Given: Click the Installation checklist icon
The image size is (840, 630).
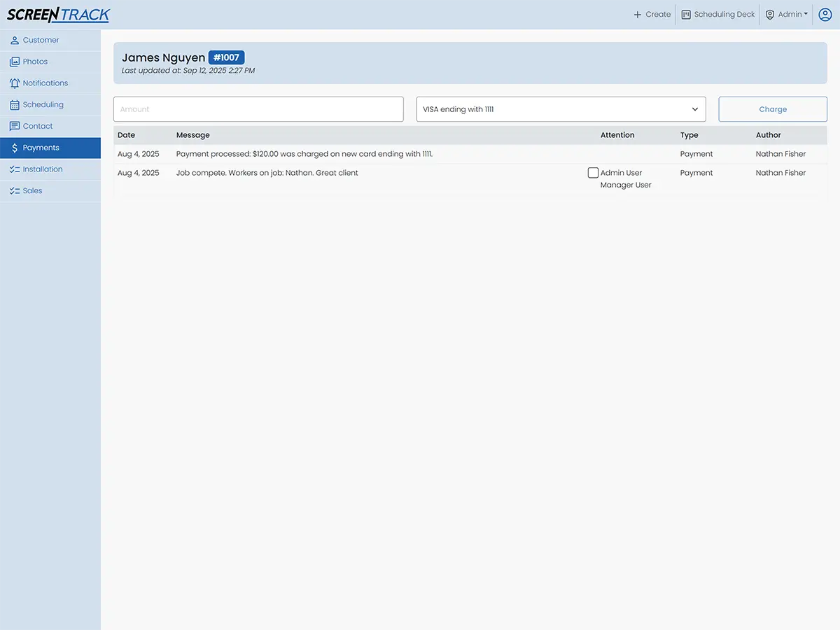Looking at the screenshot, I should click(x=15, y=169).
